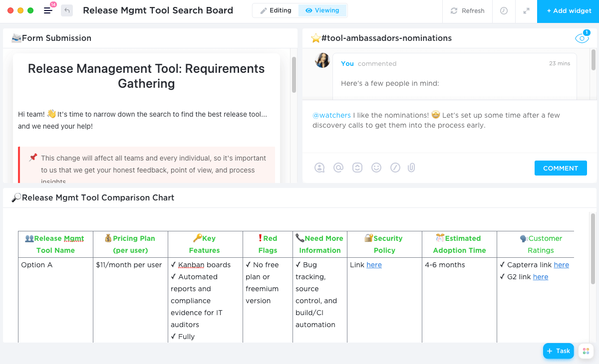Open the quick action apps grid button
Viewport: 599px width, 364px height.
pyautogui.click(x=586, y=351)
